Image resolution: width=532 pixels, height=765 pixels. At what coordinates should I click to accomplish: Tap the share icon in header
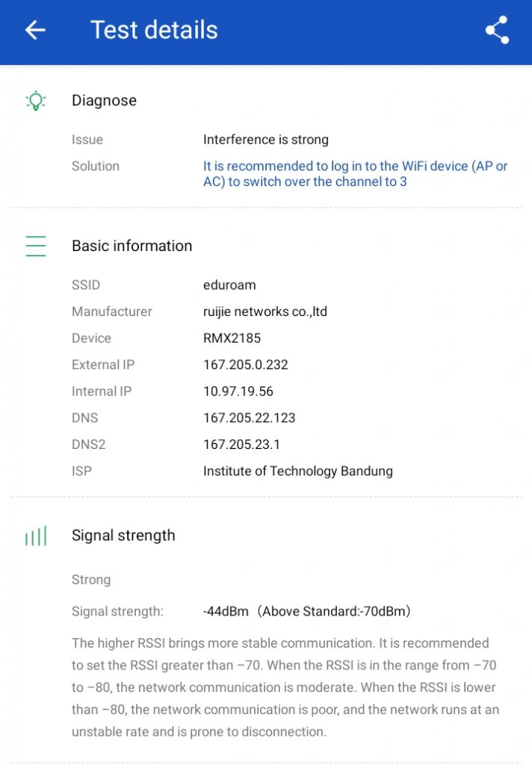point(497,30)
